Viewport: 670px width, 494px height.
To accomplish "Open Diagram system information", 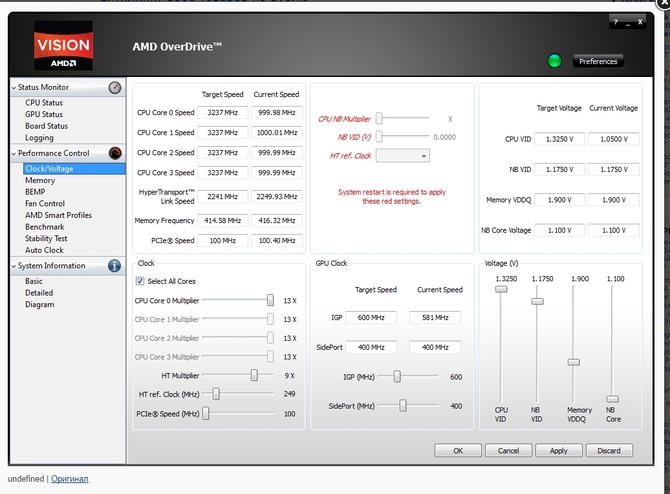I will tap(40, 305).
